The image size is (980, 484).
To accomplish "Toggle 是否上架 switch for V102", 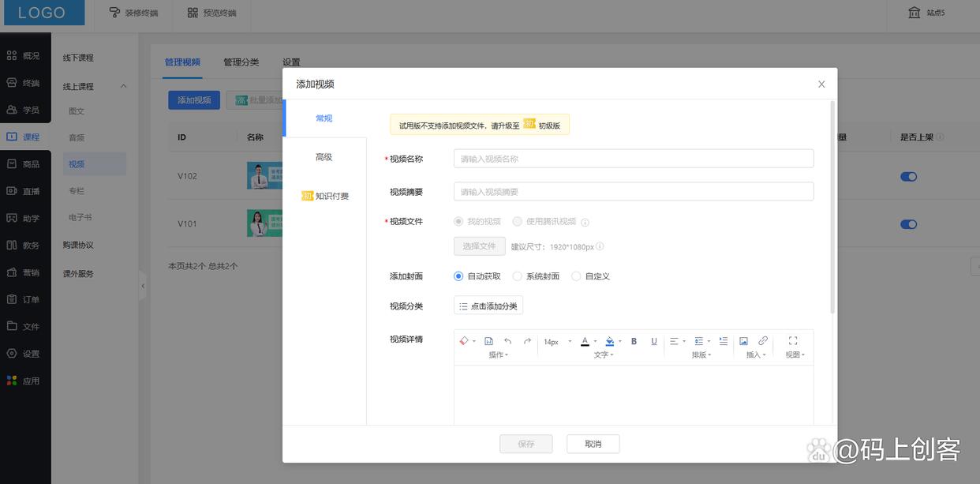I will [909, 177].
